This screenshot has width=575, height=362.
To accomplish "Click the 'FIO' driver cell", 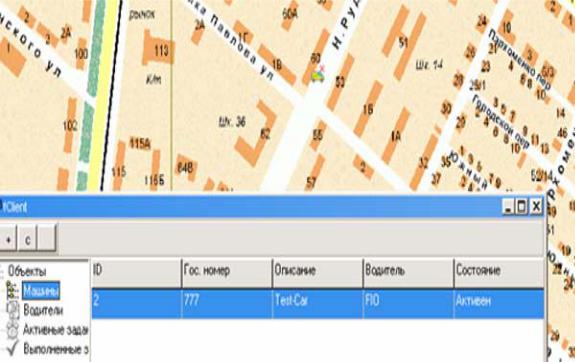I will [408, 303].
